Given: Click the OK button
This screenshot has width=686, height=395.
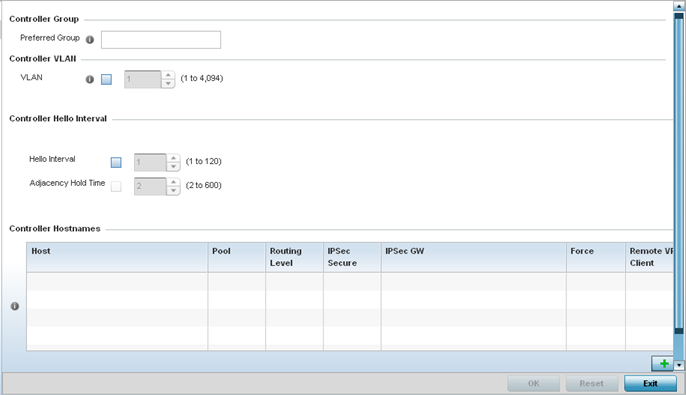Looking at the screenshot, I should pos(533,384).
